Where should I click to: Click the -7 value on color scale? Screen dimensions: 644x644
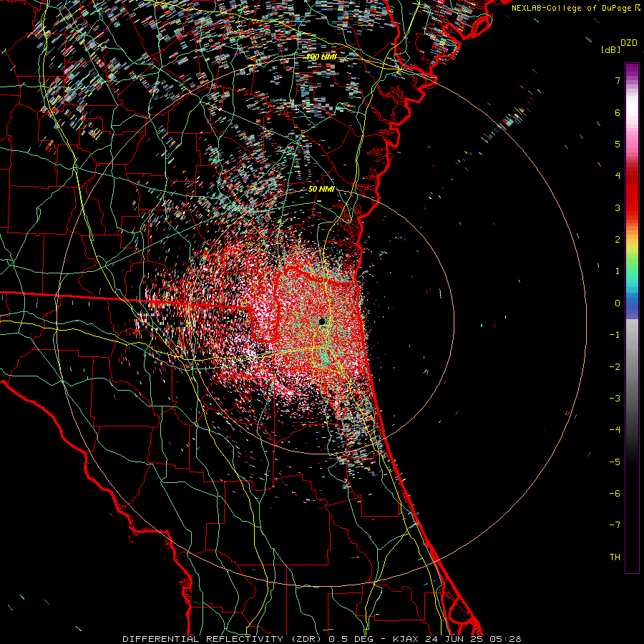point(615,525)
